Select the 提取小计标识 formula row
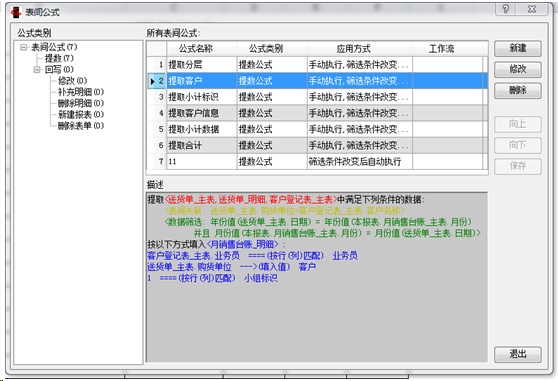This screenshot has width=558, height=381. (x=317, y=97)
